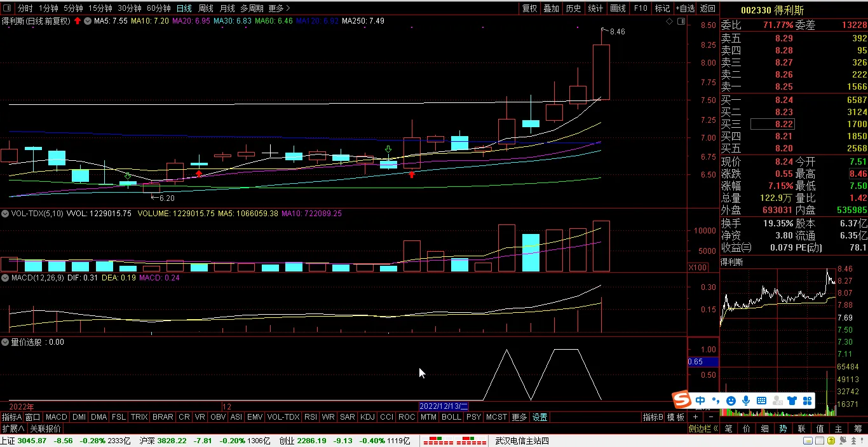Click the 窗口 button in indicator bar
868x447 pixels.
33,417
